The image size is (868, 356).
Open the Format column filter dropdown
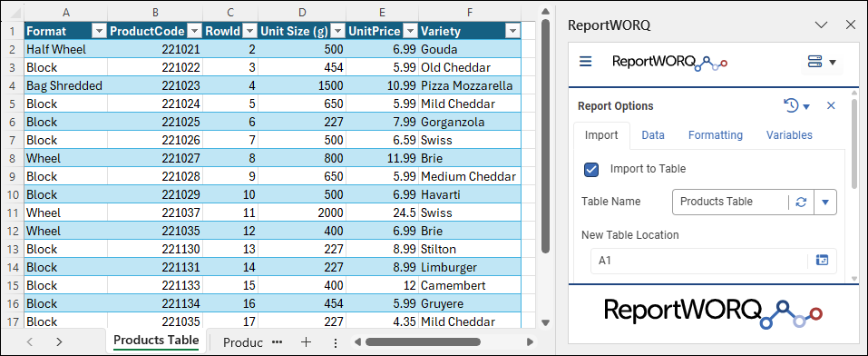99,32
